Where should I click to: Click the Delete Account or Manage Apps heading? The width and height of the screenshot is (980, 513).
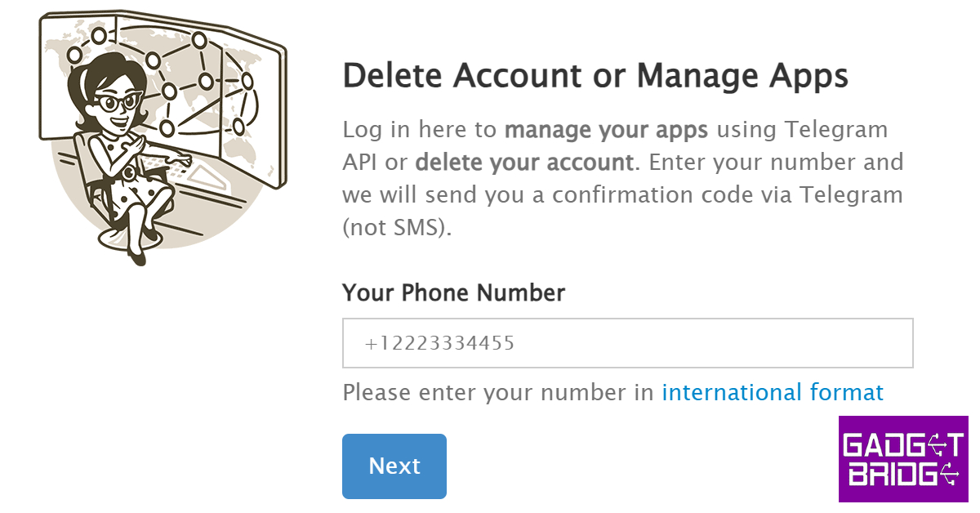595,76
